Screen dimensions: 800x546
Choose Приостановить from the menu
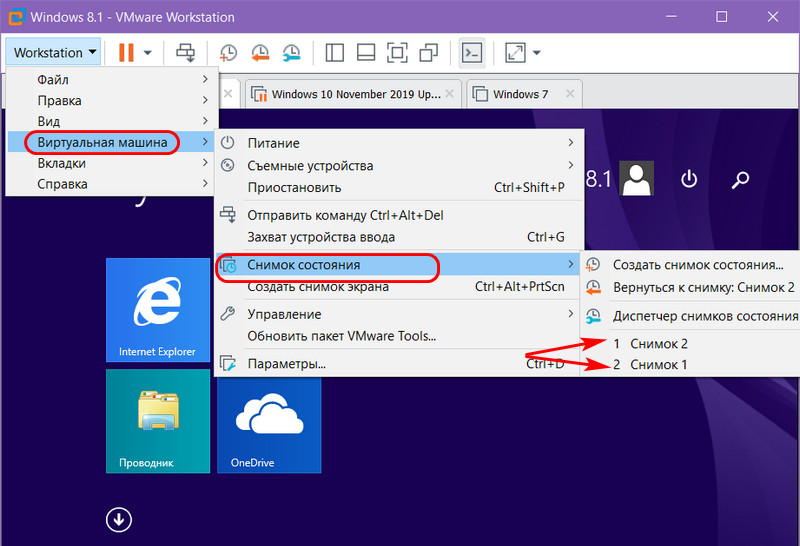coord(398,187)
